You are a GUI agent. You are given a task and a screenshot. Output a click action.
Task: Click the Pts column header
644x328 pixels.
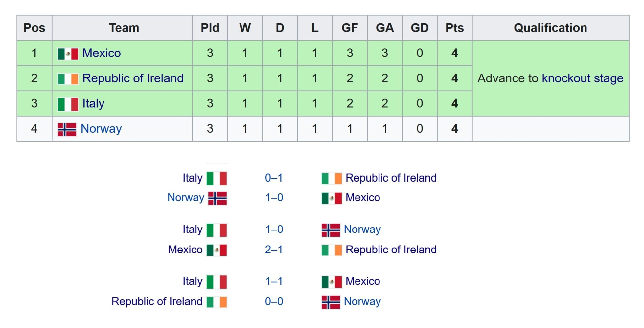(x=454, y=28)
